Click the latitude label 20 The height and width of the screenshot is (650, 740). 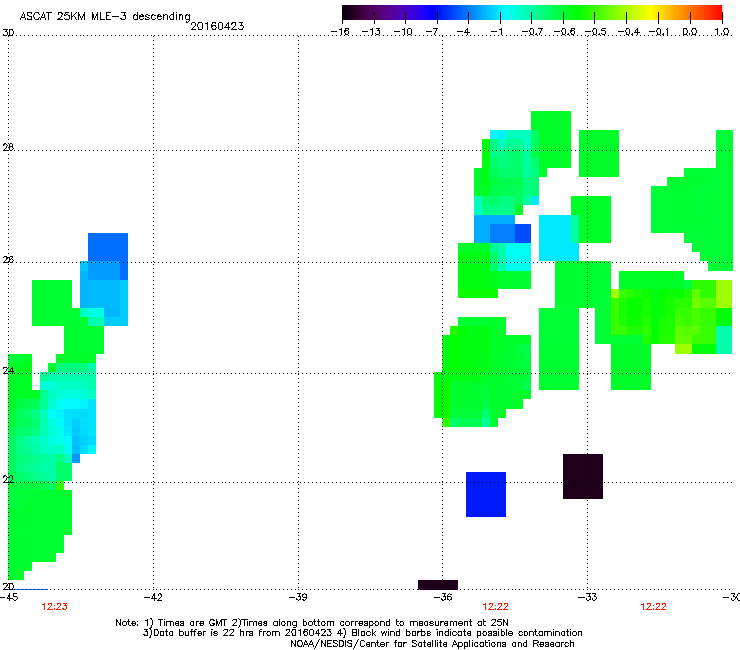tap(8, 586)
